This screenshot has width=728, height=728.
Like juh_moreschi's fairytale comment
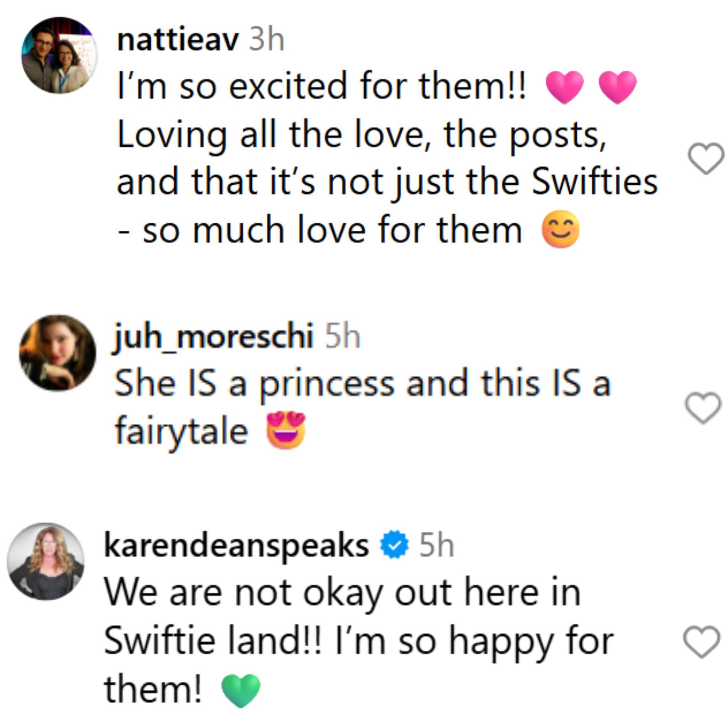[x=703, y=408]
